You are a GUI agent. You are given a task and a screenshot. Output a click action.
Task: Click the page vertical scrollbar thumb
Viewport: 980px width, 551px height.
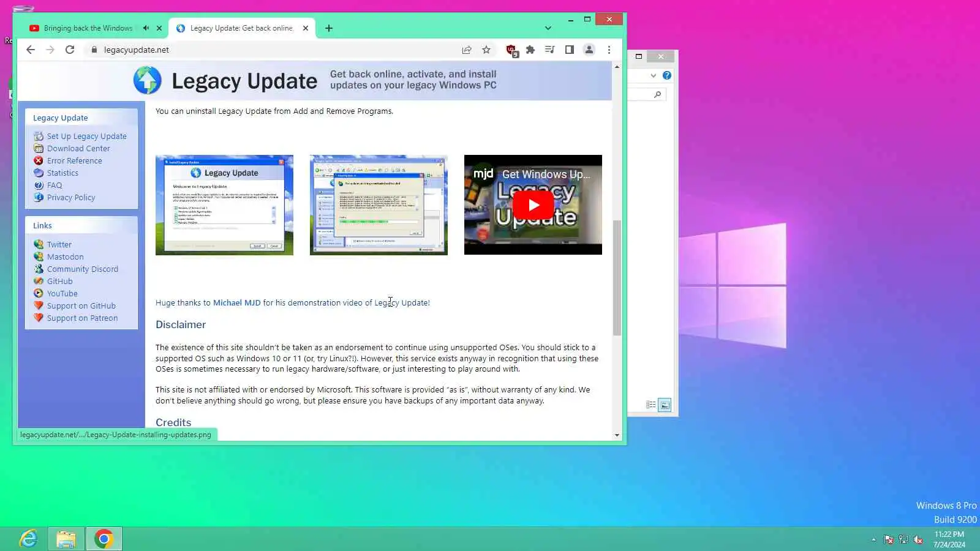point(617,278)
